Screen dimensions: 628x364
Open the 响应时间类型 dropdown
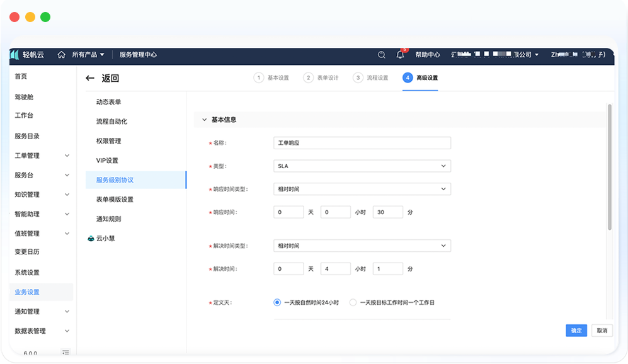tap(362, 189)
